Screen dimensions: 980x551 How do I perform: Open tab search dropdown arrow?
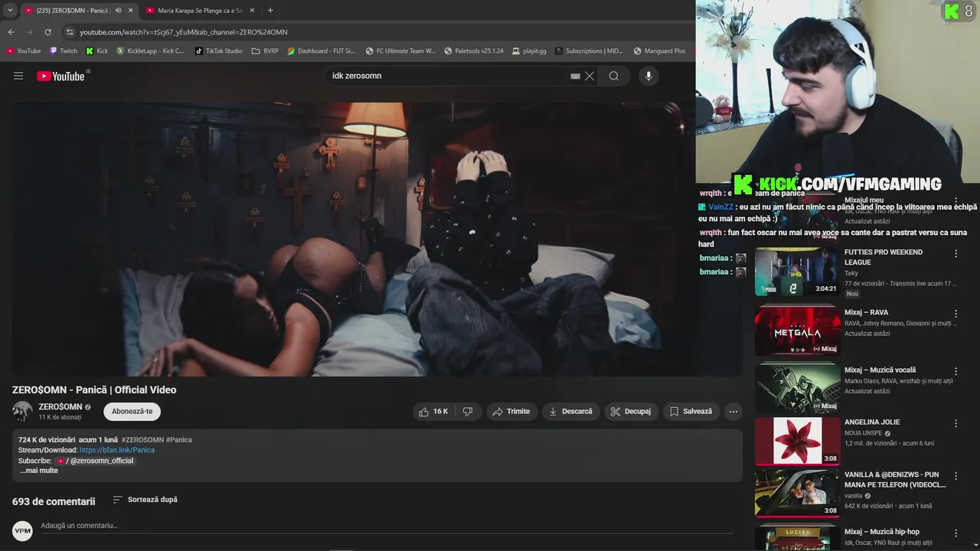point(10,10)
